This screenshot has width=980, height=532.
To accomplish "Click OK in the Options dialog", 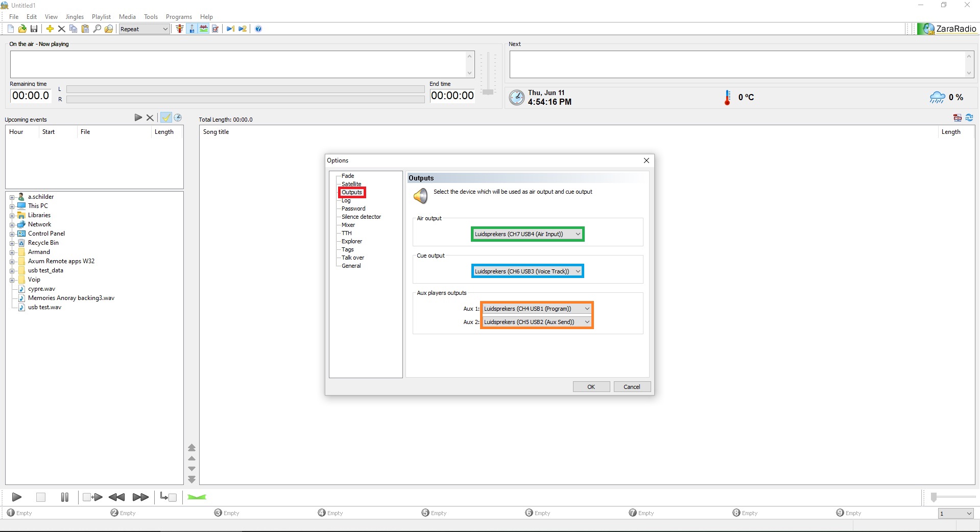I will click(x=591, y=387).
